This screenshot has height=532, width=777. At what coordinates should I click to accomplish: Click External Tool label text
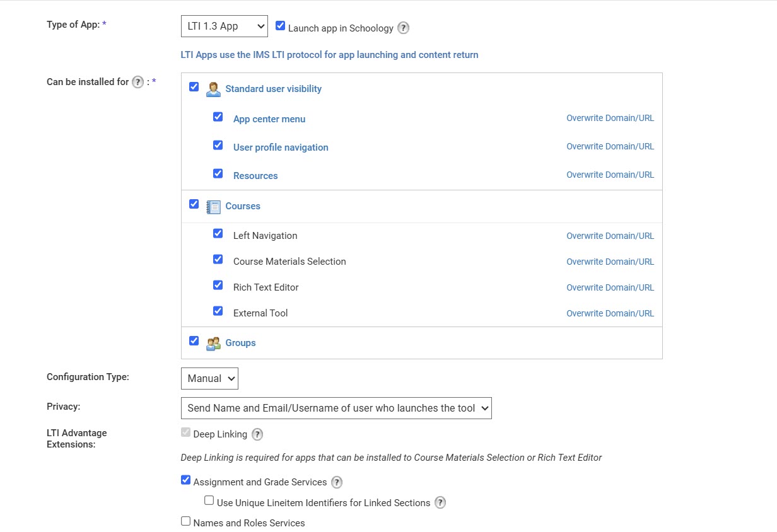260,313
